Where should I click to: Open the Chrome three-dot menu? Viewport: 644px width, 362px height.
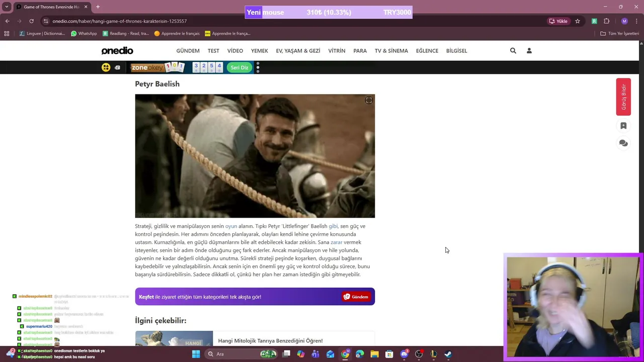[636, 21]
